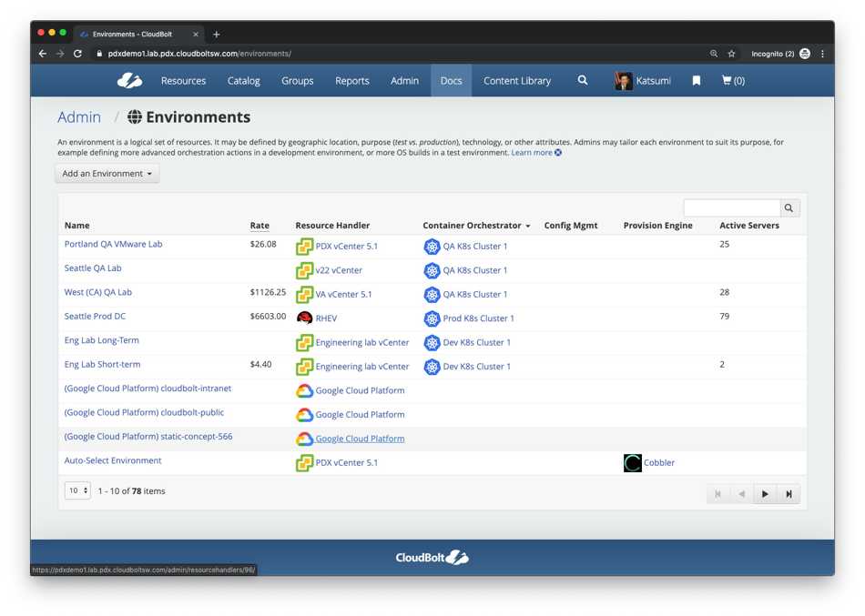Screen dimensions: 865x616
Task: Expand the Add an Environment dropdown
Action: [x=107, y=173]
